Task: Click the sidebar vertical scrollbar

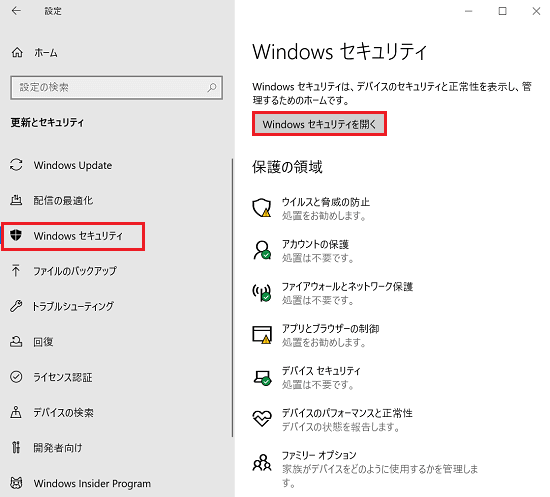Action: click(x=232, y=297)
